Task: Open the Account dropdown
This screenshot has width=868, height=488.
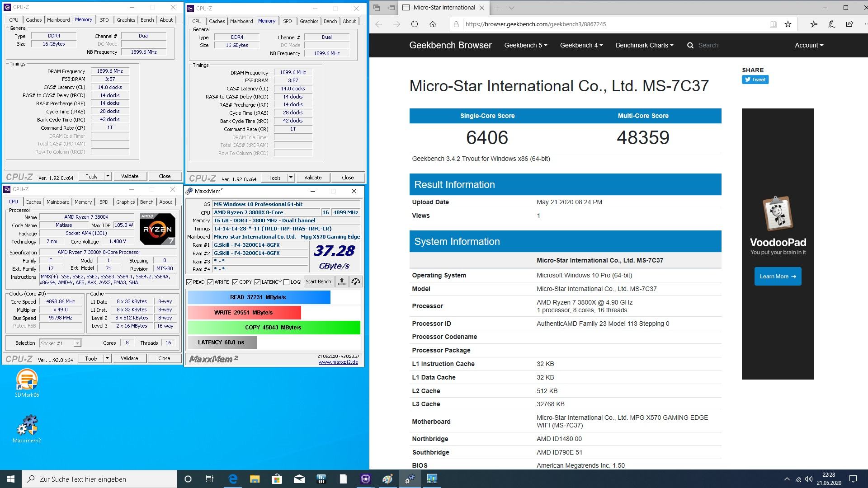Action: point(809,45)
